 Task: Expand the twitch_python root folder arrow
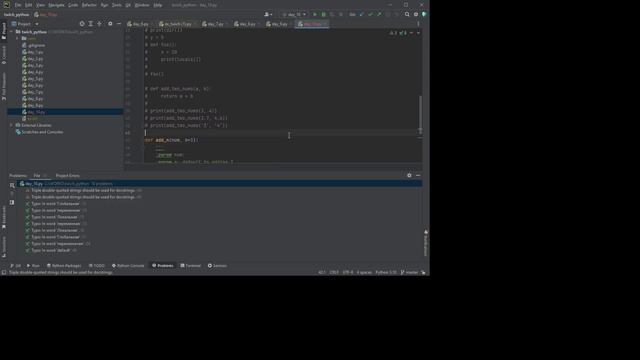pyautogui.click(x=12, y=32)
